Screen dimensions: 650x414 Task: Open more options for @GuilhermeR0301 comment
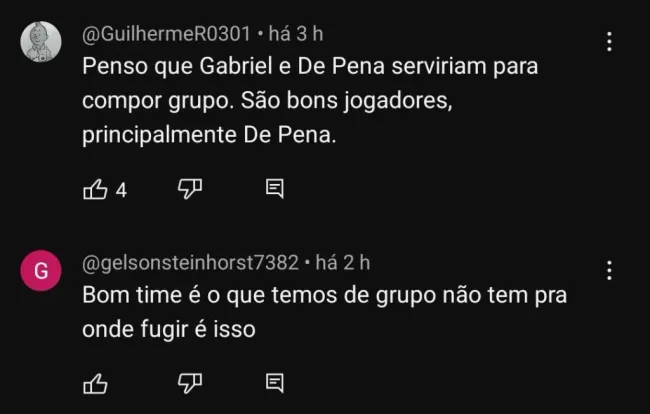tap(610, 42)
